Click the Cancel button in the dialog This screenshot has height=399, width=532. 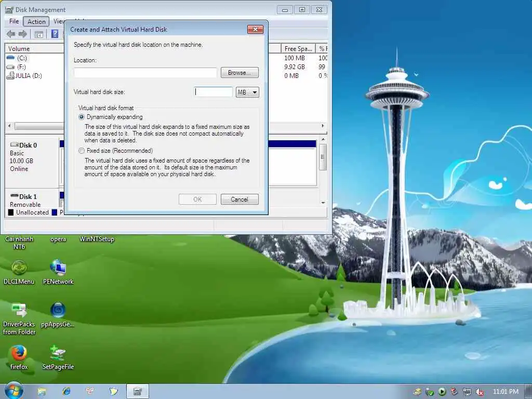pos(240,199)
